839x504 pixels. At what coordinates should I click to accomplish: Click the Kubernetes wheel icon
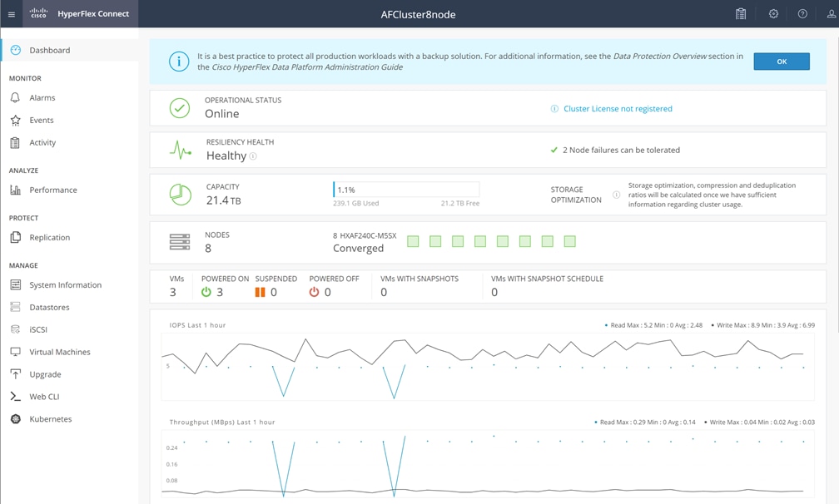pos(16,419)
